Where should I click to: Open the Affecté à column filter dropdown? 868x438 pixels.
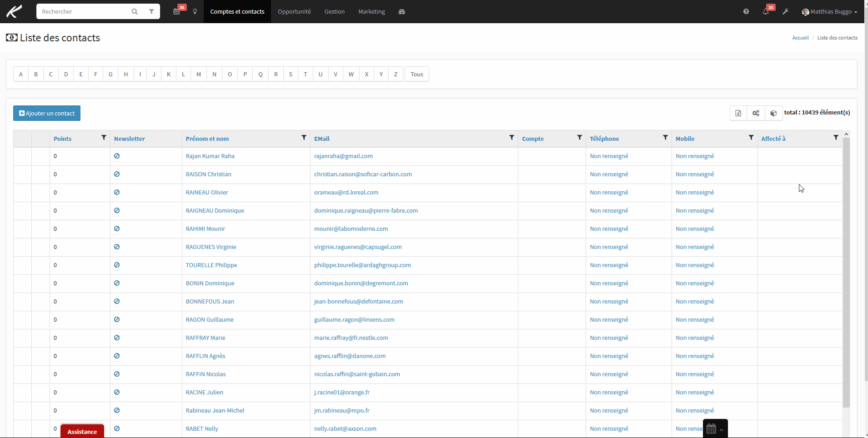pos(836,138)
